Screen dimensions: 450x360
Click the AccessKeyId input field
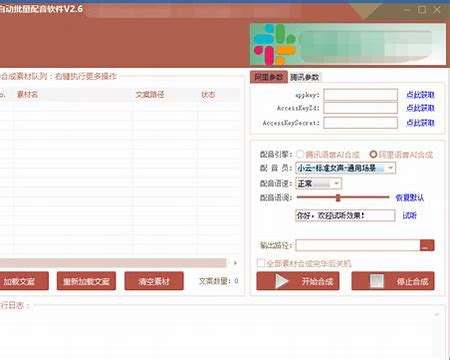tap(360, 108)
